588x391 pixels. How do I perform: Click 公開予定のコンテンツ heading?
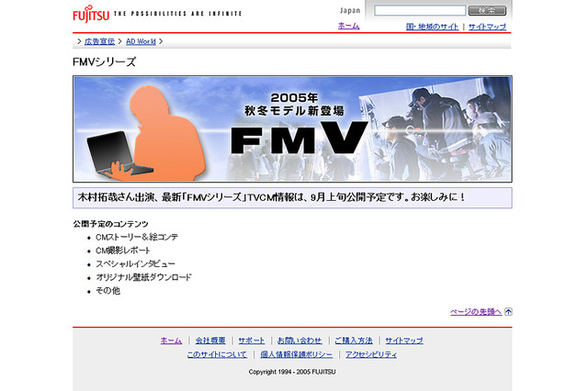click(110, 224)
